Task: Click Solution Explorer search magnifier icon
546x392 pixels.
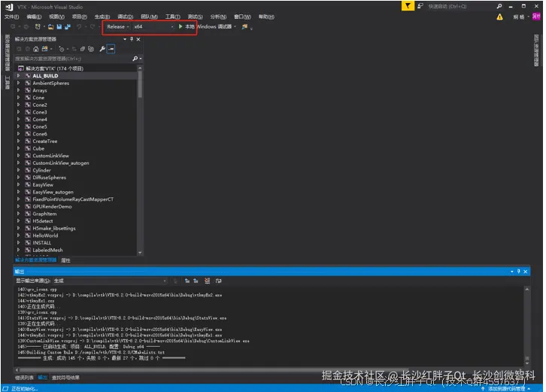Action: pyautogui.click(x=135, y=59)
